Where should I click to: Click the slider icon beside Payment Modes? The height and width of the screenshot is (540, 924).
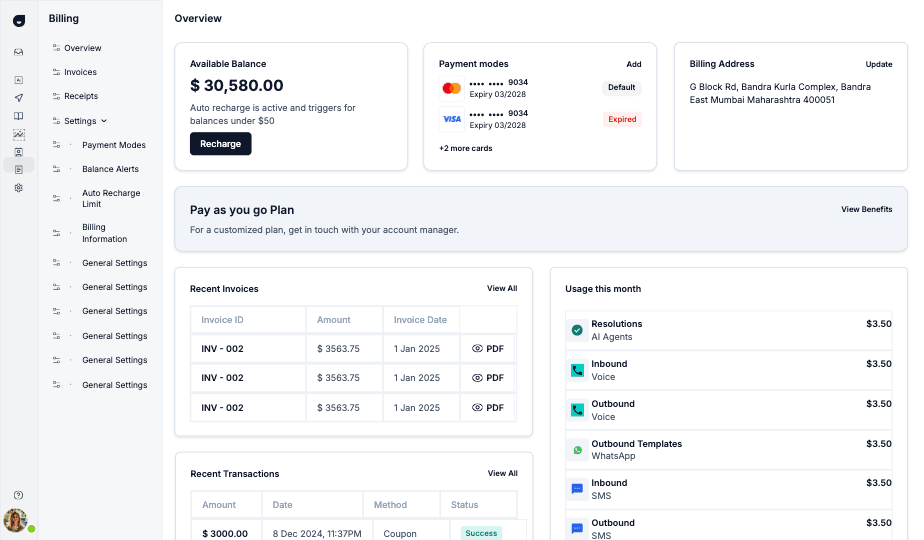click(x=56, y=145)
